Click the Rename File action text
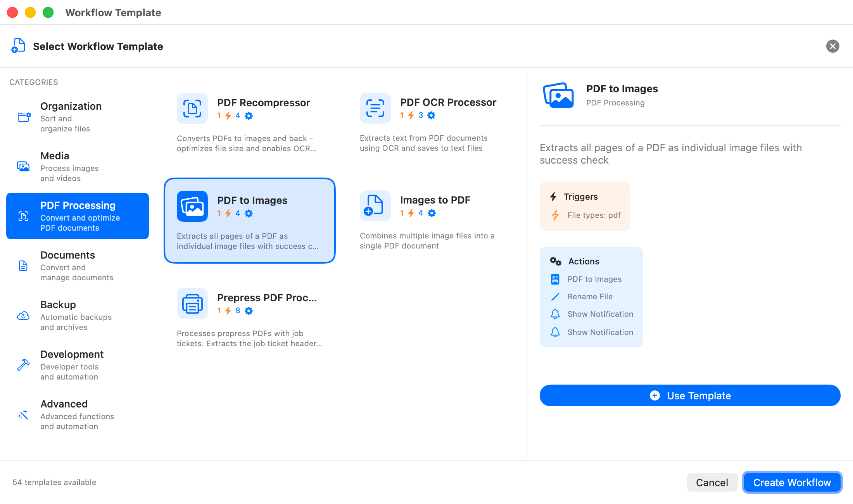The image size is (853, 504). click(590, 297)
